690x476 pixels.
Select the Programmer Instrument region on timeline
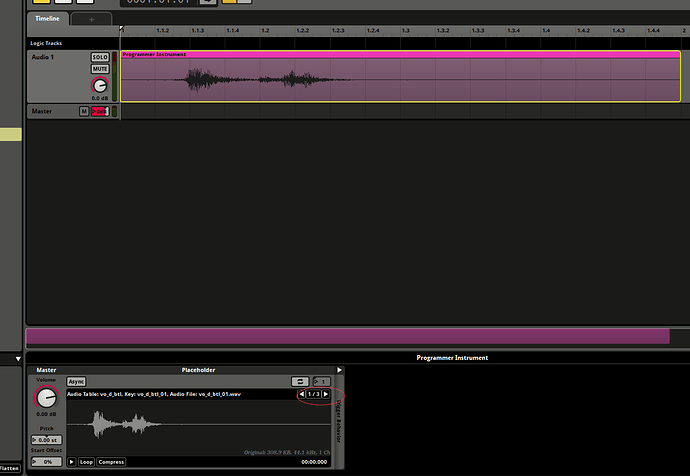click(x=400, y=76)
